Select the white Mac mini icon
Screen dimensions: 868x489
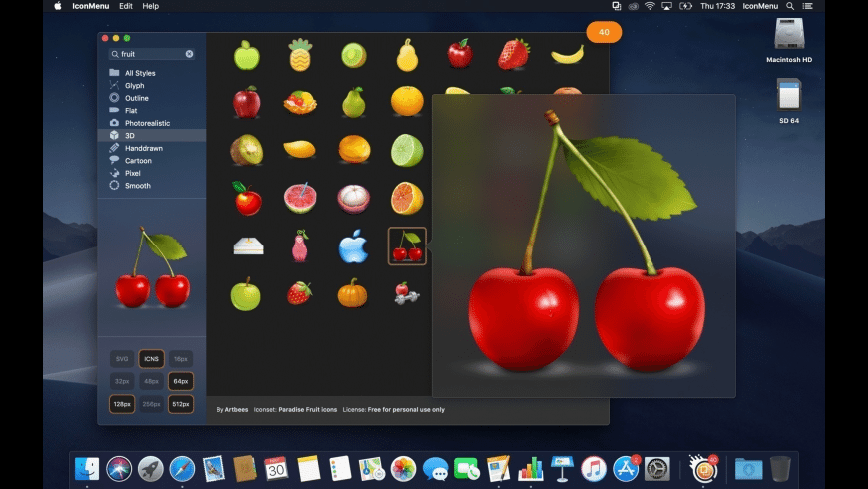pyautogui.click(x=248, y=245)
